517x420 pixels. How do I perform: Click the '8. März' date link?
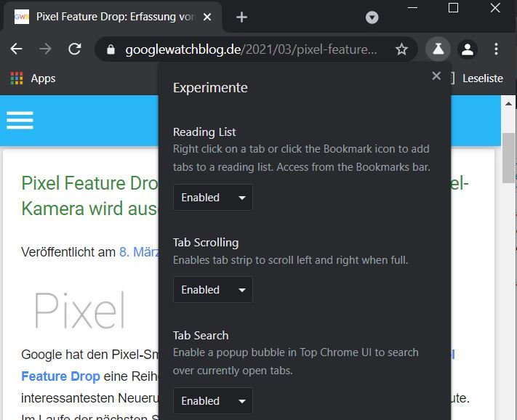point(138,252)
